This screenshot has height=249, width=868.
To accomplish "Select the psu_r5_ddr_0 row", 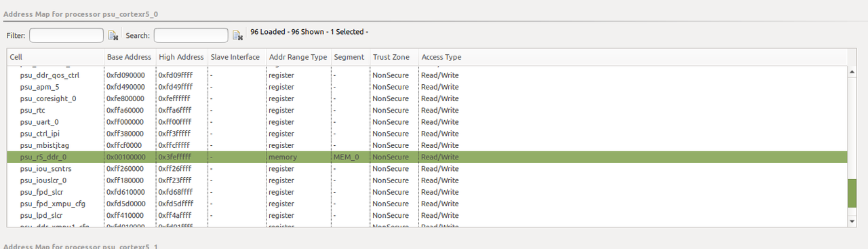I will coord(427,157).
